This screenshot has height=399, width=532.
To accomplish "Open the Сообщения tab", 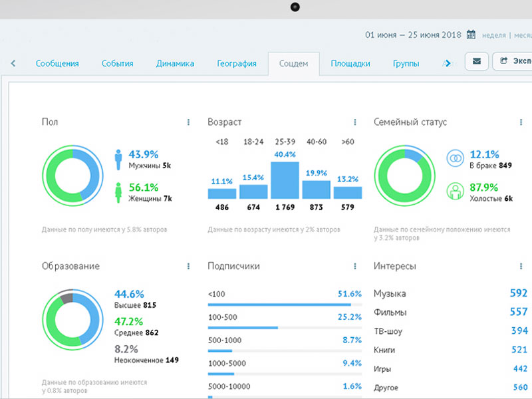I will (57, 64).
